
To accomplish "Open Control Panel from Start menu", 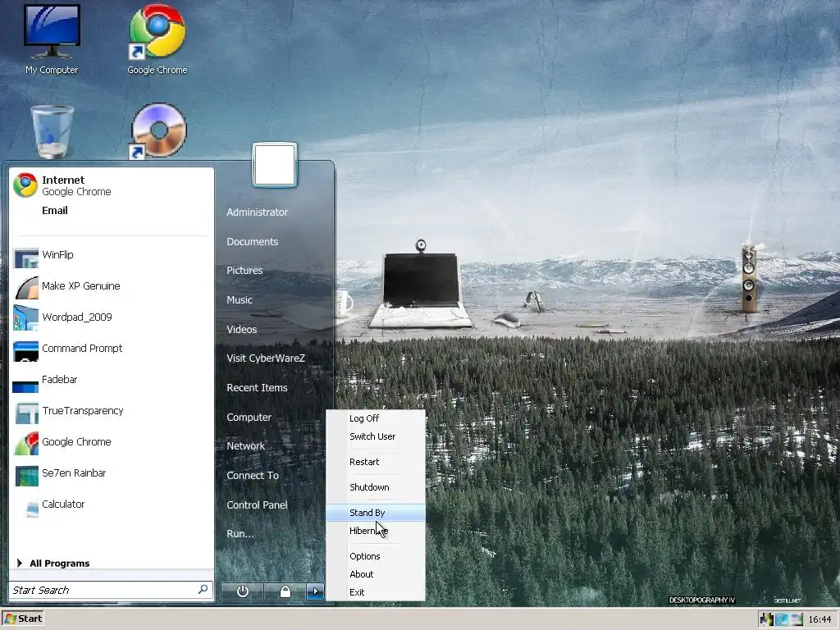I will coord(257,505).
